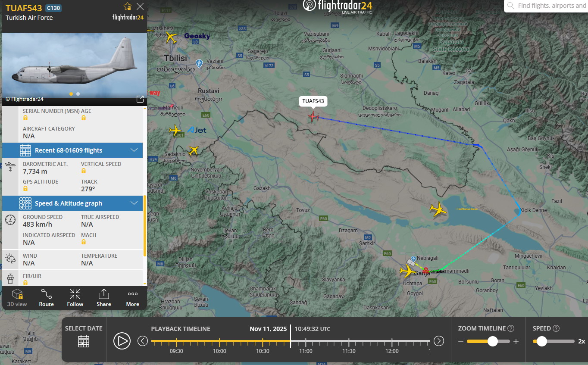The height and width of the screenshot is (365, 588).
Task: Open aircraft photo in external view
Action: tap(140, 99)
